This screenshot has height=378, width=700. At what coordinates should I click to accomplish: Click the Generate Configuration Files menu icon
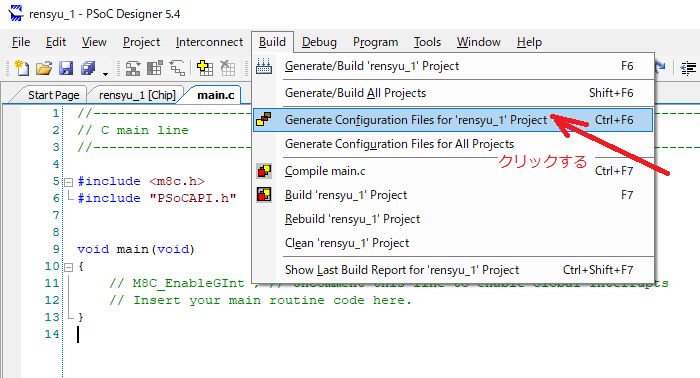[264, 120]
